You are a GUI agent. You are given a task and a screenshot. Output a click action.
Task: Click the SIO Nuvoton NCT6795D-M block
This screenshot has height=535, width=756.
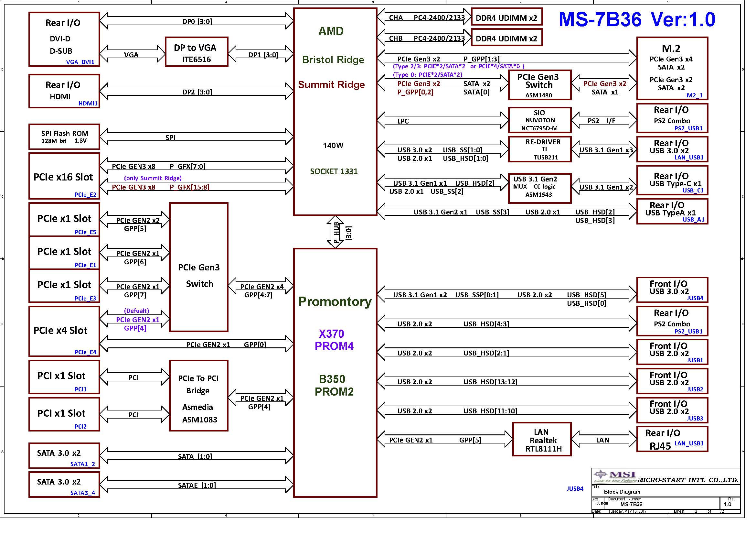click(539, 120)
